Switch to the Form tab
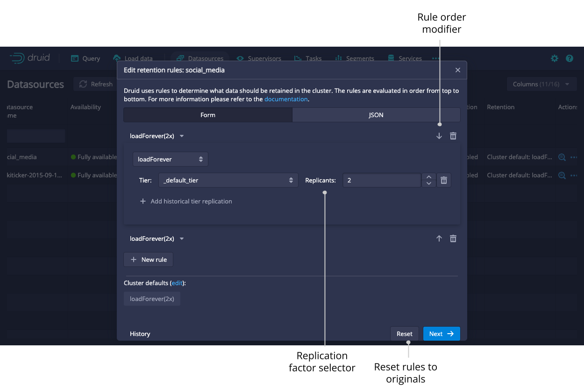Screen dimensions: 584x392 point(208,115)
